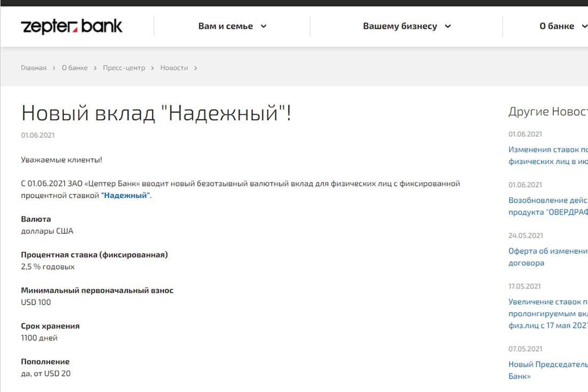This screenshot has width=588, height=392.
Task: Expand the "Вашему бизнесу" dropdown chevron
Action: tap(448, 26)
